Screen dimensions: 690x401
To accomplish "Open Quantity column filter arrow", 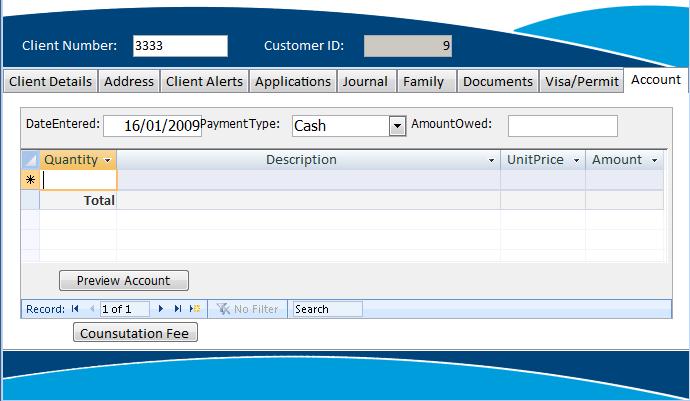I will tap(107, 160).
